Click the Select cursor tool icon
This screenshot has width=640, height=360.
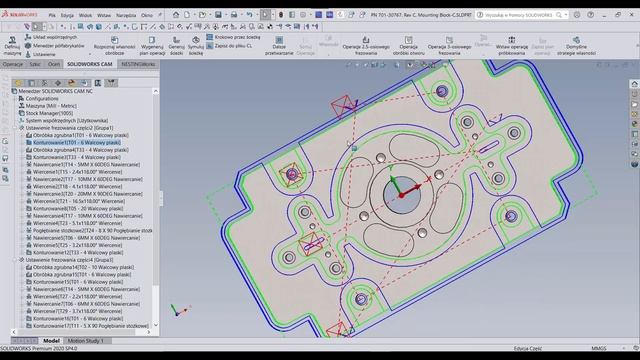click(265, 15)
